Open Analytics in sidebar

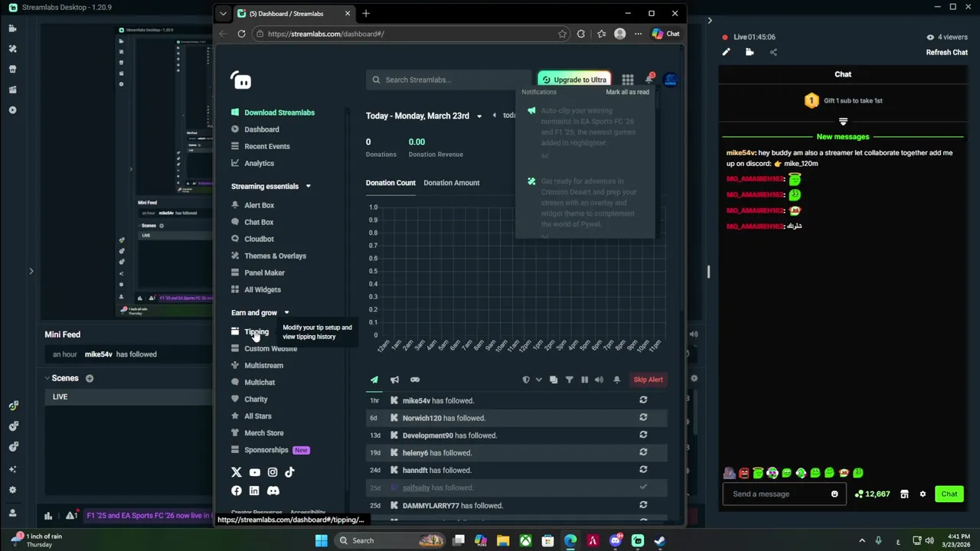(x=259, y=163)
